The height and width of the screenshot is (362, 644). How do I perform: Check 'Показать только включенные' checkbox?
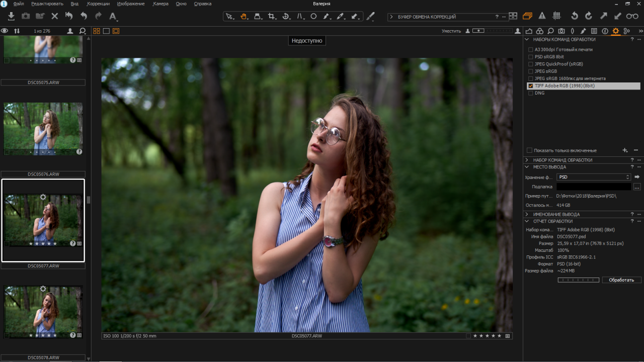point(529,150)
